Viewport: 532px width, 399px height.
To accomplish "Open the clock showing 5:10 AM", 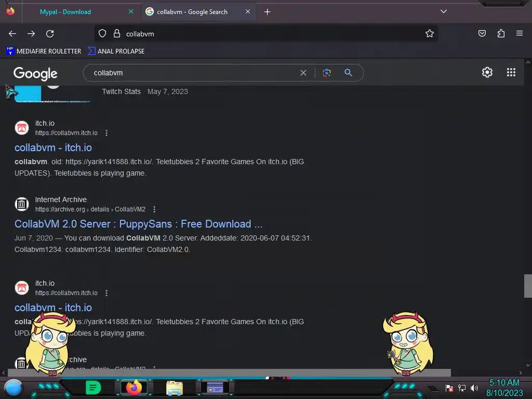I will pyautogui.click(x=504, y=388).
